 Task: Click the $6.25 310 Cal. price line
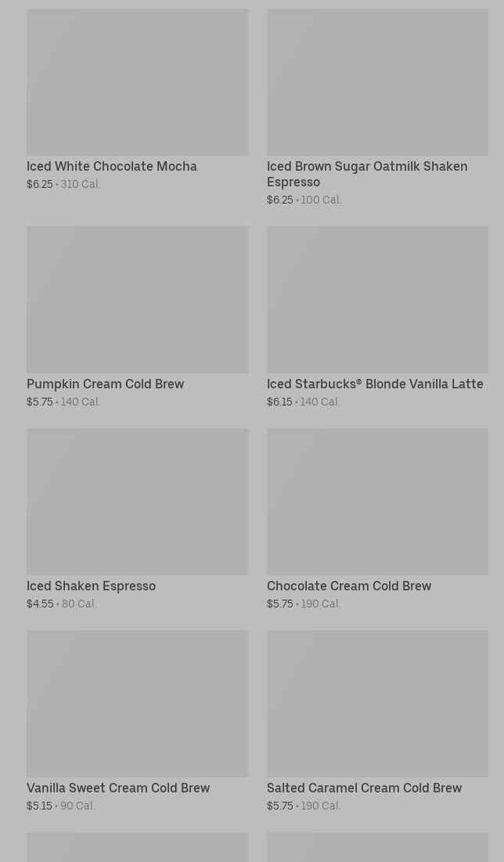tap(63, 185)
